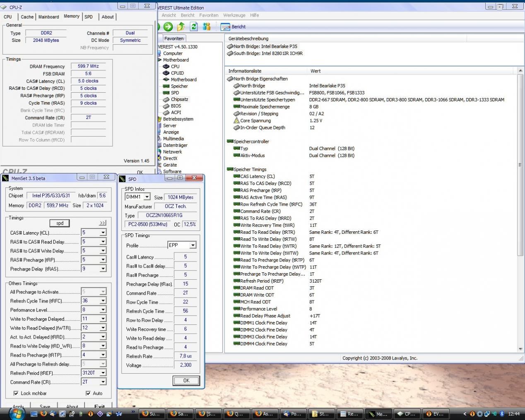Switch to the SPD tab in CPU-Z

(x=89, y=17)
